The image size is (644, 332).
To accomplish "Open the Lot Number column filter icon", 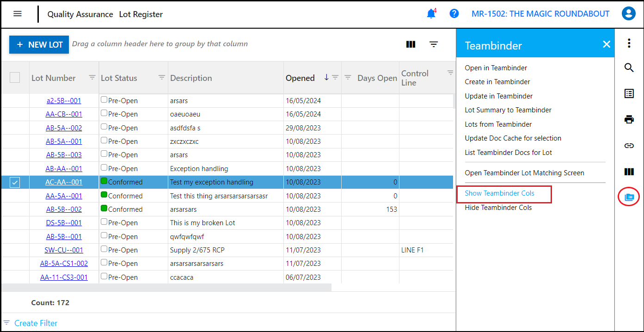I will click(x=92, y=77).
